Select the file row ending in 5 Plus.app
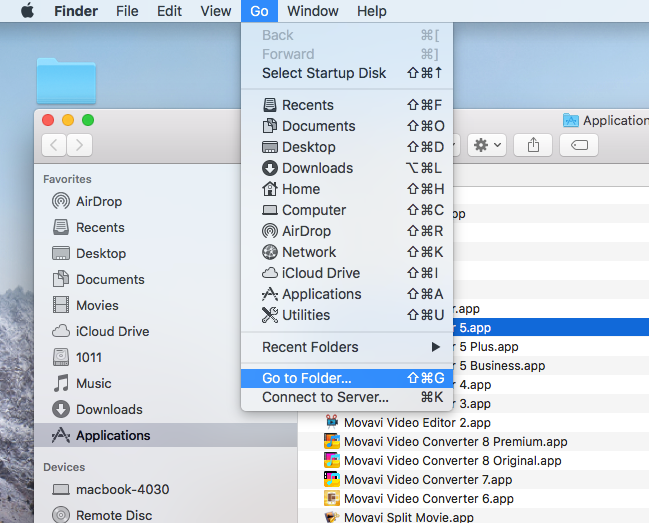 tap(551, 347)
